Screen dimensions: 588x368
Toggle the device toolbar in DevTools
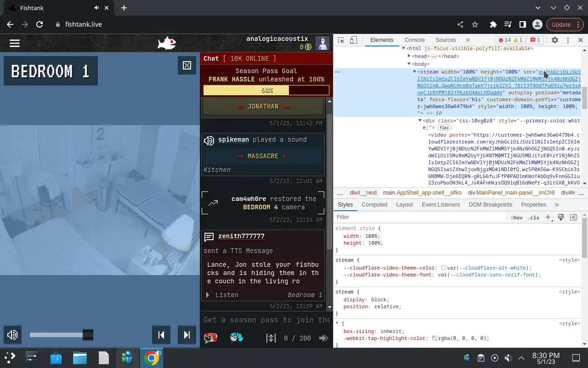tap(353, 40)
